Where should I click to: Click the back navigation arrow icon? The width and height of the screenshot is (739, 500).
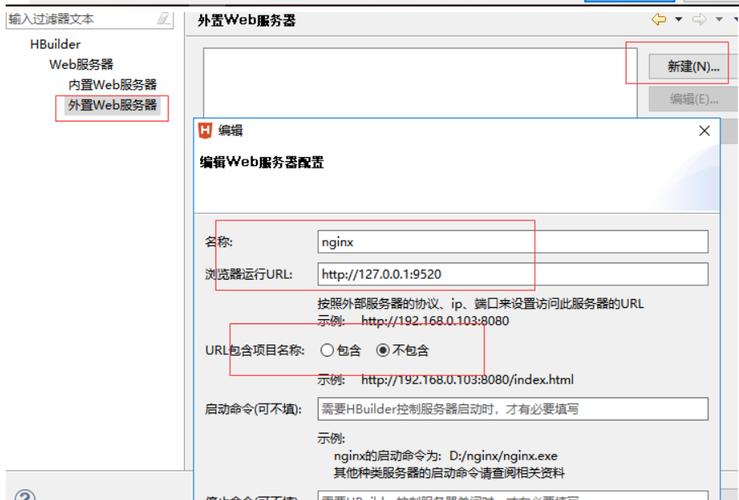(x=658, y=19)
